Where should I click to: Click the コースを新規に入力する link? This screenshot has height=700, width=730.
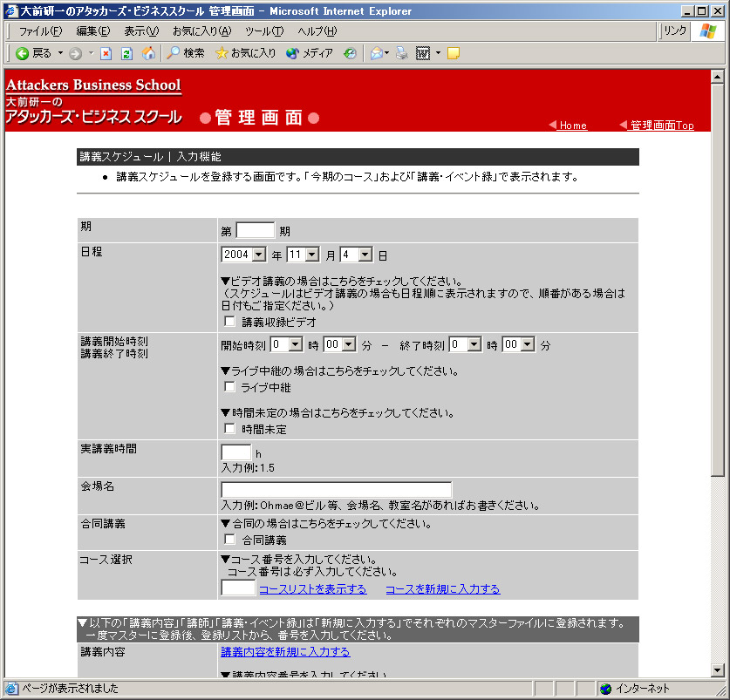coord(443,589)
